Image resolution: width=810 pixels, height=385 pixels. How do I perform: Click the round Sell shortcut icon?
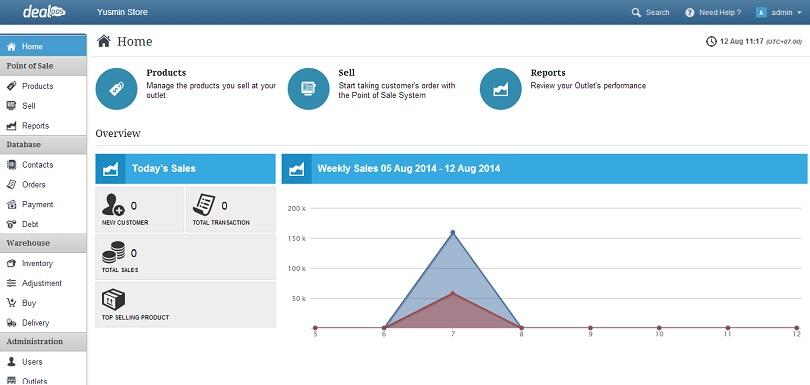pos(308,89)
